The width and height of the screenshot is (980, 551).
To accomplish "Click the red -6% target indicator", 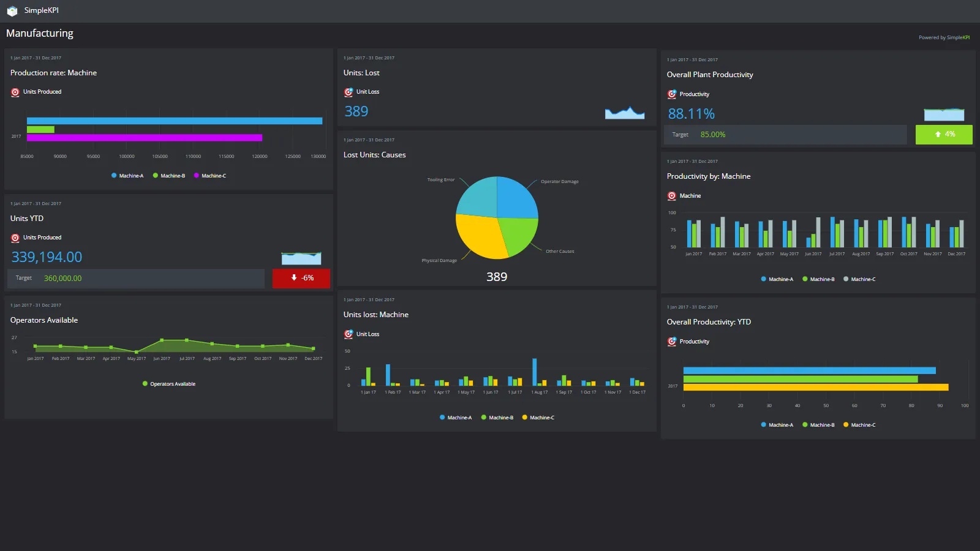I will 301,278.
